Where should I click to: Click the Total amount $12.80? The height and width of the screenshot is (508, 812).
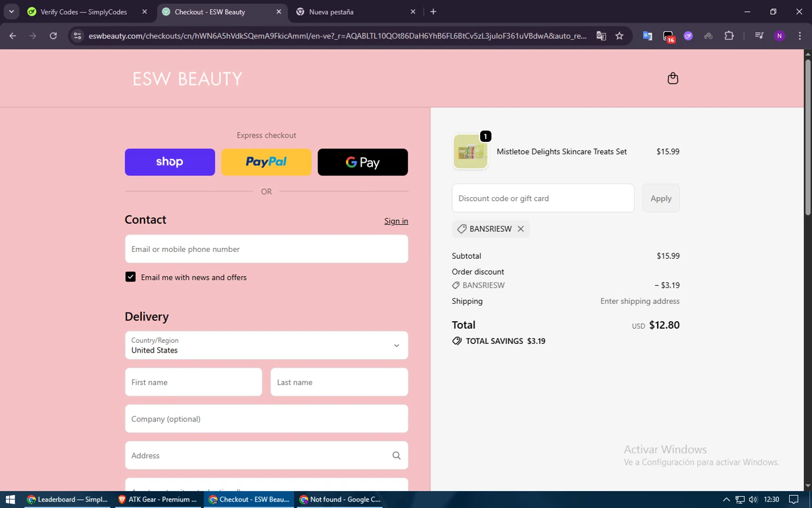tap(664, 325)
